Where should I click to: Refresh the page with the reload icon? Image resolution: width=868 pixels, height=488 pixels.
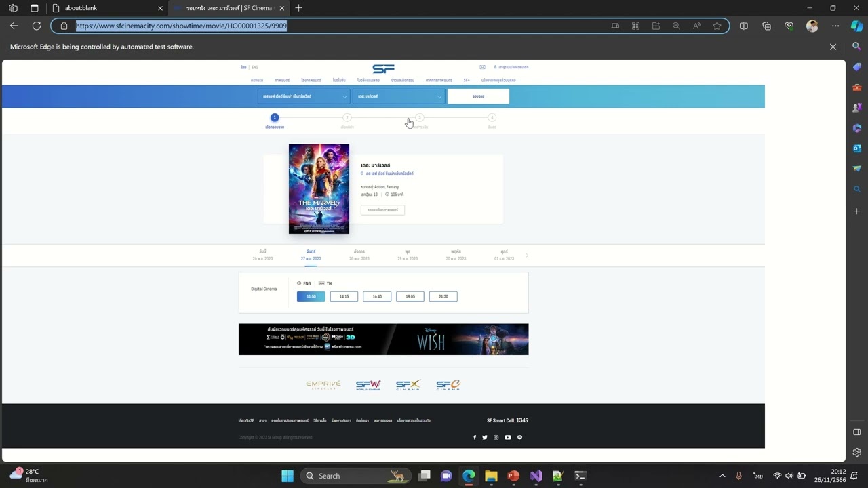(x=37, y=26)
